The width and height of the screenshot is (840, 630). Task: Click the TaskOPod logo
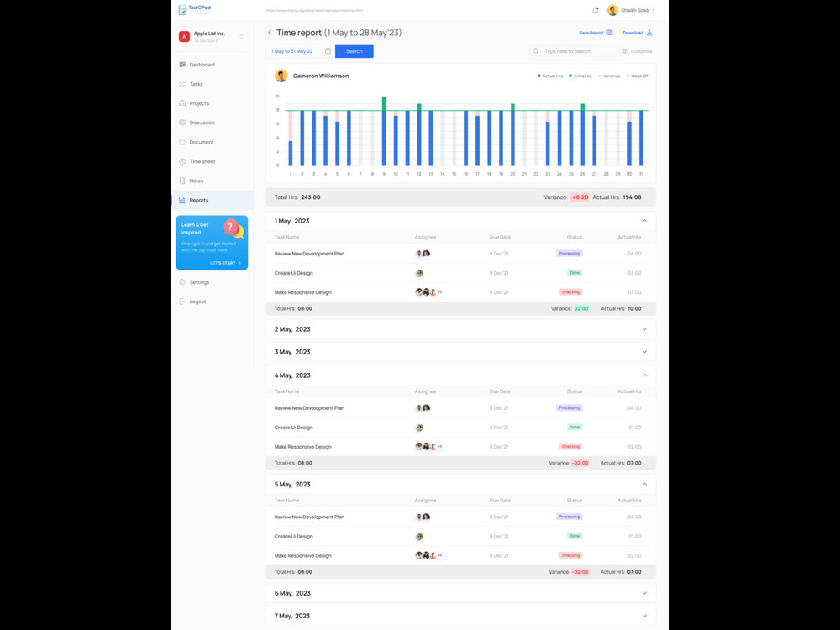click(x=195, y=9)
